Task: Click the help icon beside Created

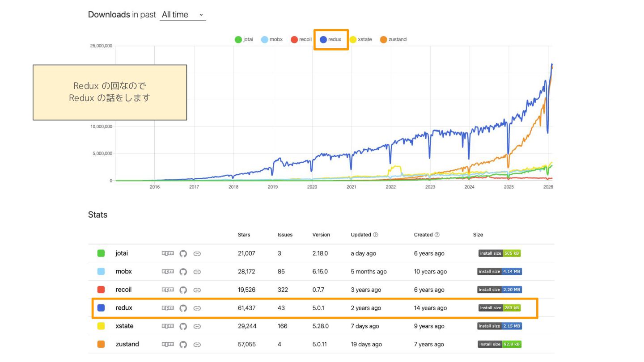Action: (437, 235)
